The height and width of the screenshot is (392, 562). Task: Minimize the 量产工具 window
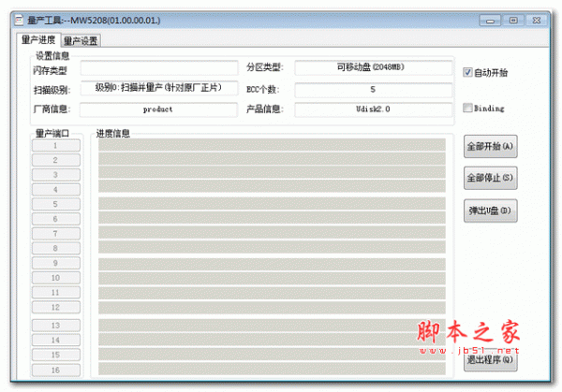point(490,21)
